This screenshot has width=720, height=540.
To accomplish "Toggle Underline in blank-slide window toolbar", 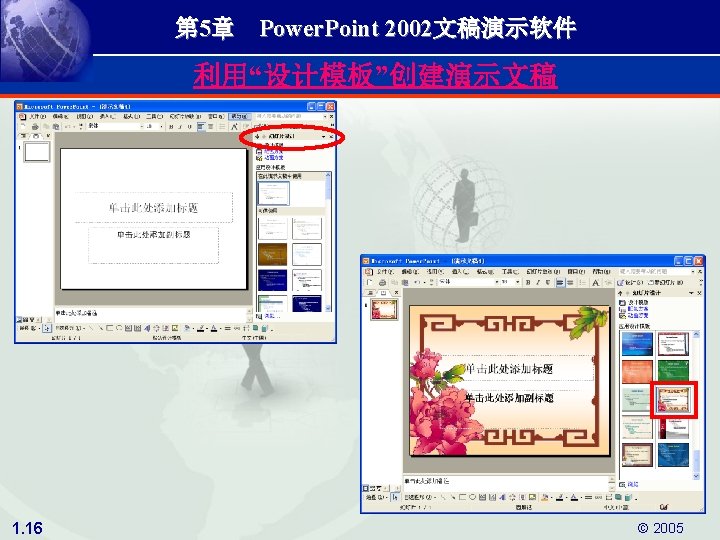I will [x=190, y=127].
